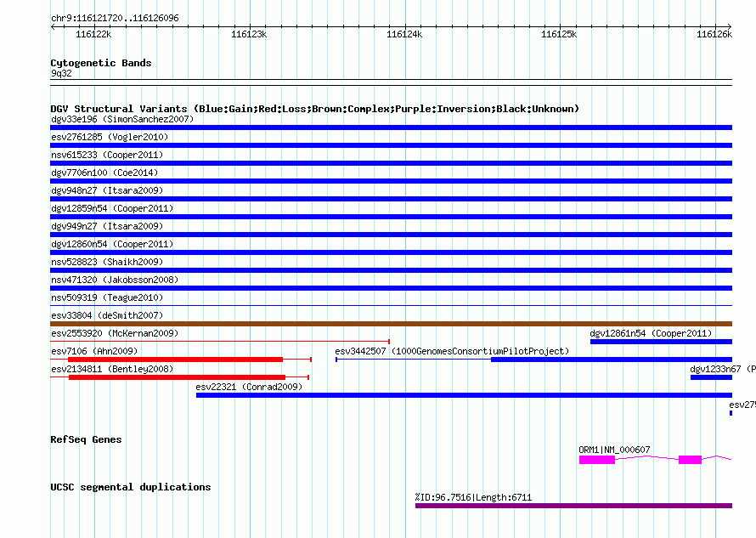
Task: Open the ORM1|NM_000607 gene label
Action: (614, 450)
